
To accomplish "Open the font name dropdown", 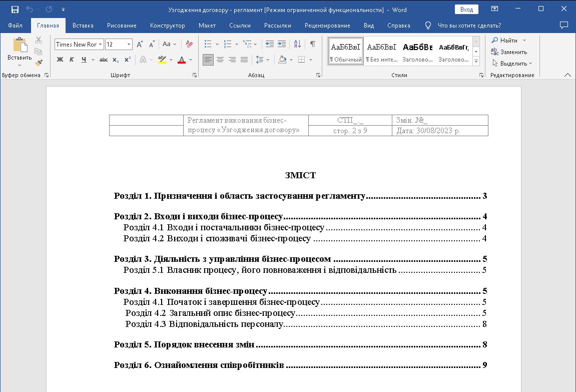I will pos(101,44).
